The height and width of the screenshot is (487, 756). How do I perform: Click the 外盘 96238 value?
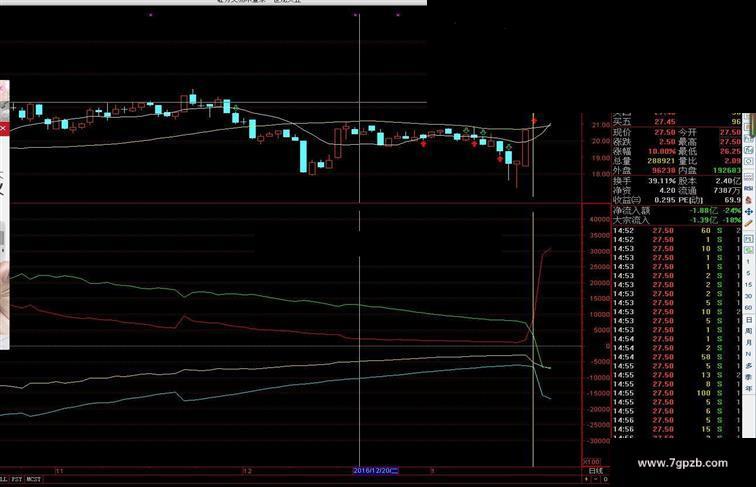[663, 171]
